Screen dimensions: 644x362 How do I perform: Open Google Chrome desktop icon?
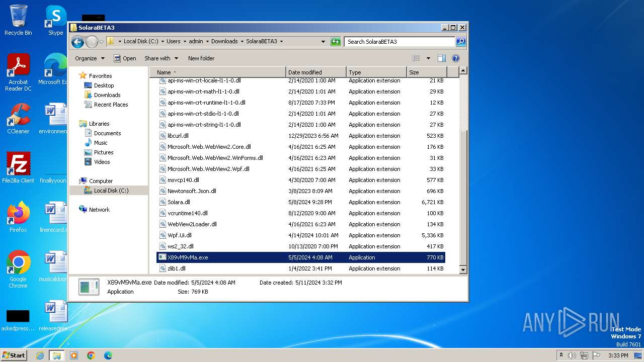coord(18,269)
